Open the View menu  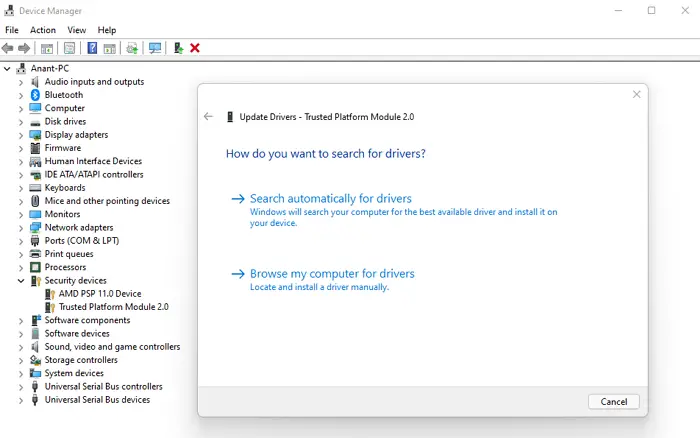76,30
